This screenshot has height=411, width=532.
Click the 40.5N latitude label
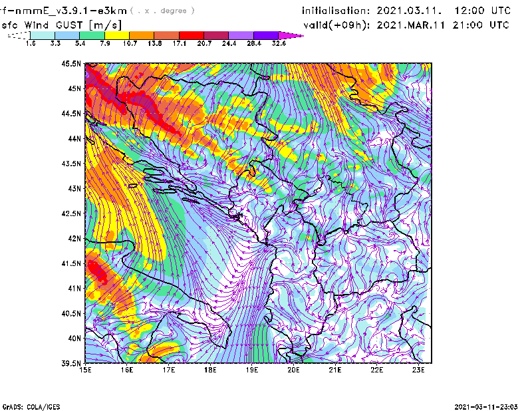tap(71, 314)
